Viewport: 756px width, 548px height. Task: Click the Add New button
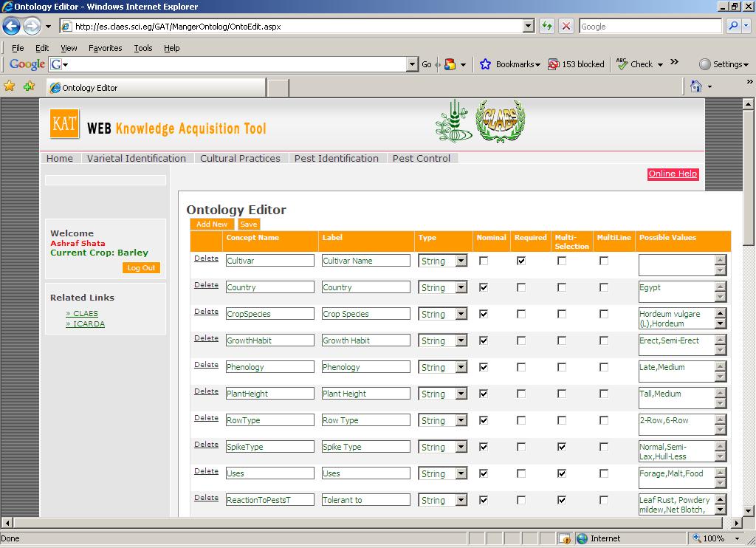click(x=212, y=224)
